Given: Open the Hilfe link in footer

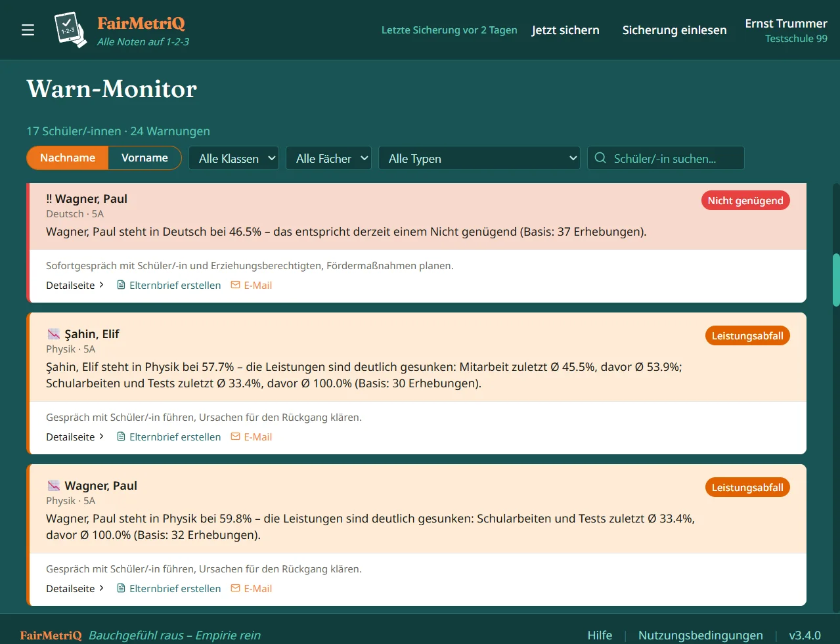Looking at the screenshot, I should click(x=600, y=635).
